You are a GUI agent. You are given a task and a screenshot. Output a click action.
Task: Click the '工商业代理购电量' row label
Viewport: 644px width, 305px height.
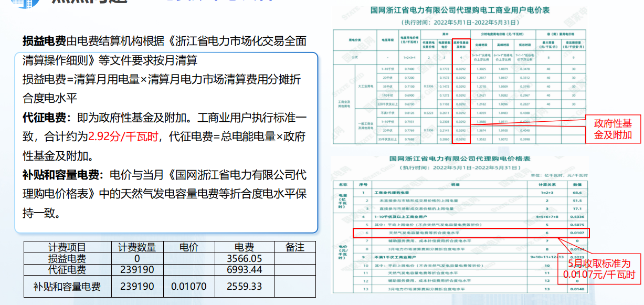pyautogui.click(x=392, y=193)
